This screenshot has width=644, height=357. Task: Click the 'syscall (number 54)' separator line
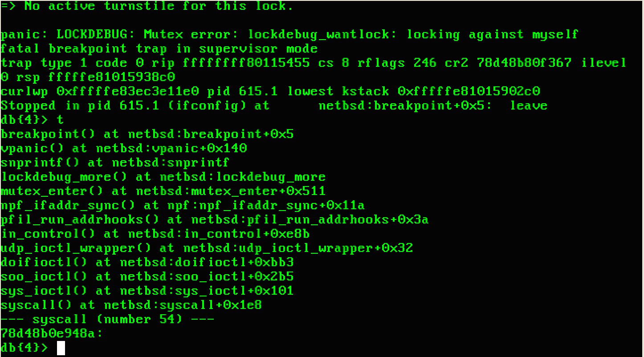pos(107,319)
